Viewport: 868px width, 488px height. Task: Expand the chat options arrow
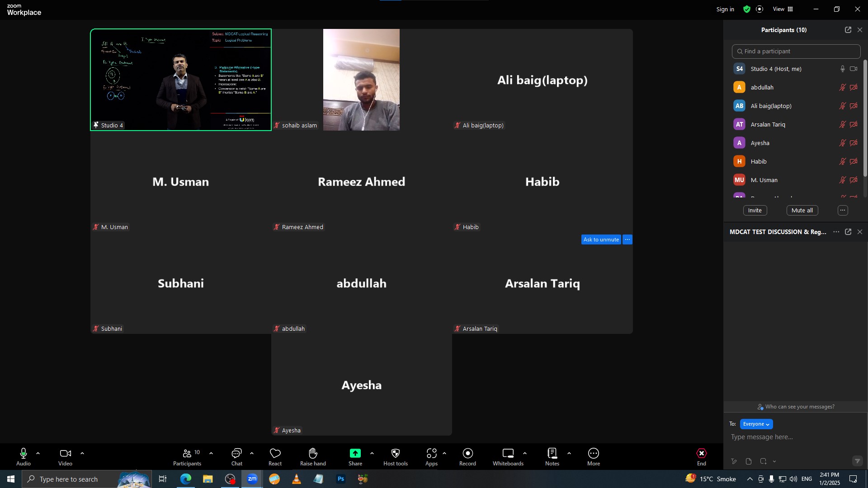[252, 453]
